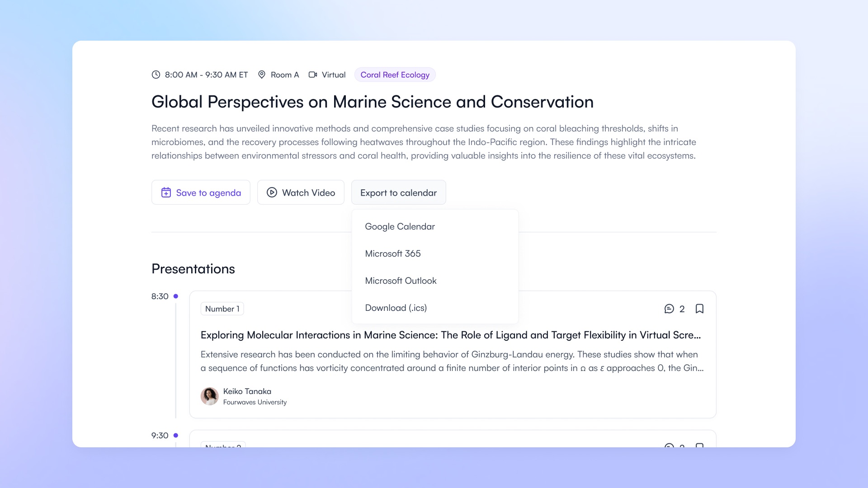
Task: Choose Google Calendar from export menu
Action: pos(400,226)
